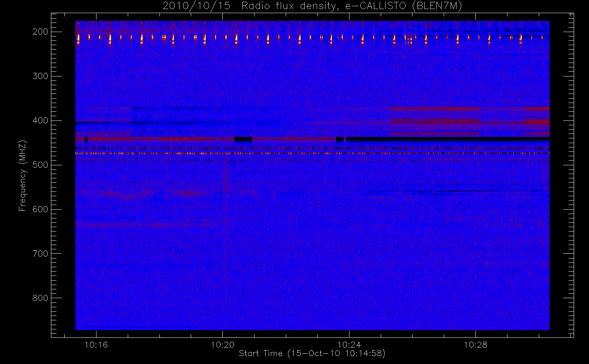Image resolution: width=589 pixels, height=364 pixels.
Task: Click the 10:24 time tick label
Action: click(349, 345)
